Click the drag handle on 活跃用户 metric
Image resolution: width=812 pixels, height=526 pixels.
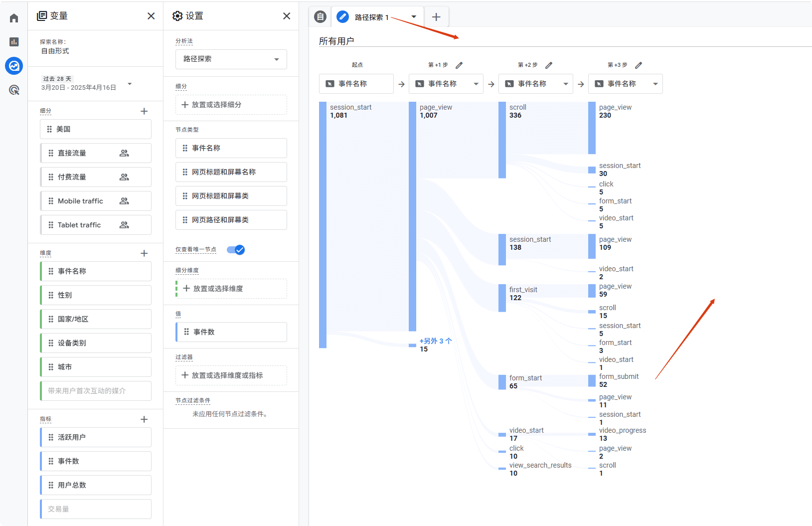tap(51, 437)
